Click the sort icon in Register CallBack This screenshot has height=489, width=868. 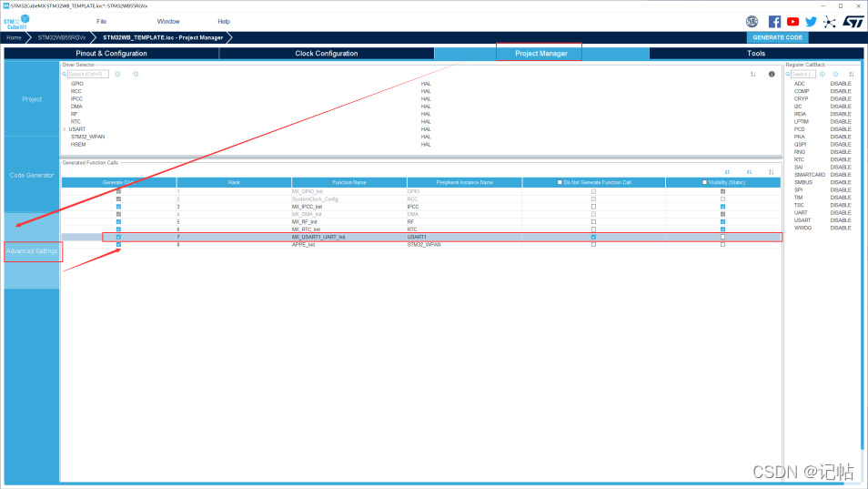852,74
